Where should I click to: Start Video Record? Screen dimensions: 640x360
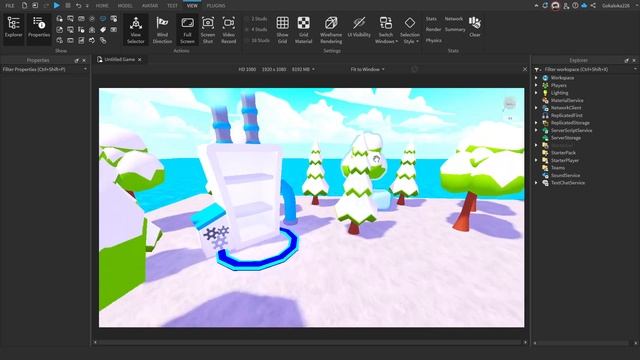pos(229,29)
